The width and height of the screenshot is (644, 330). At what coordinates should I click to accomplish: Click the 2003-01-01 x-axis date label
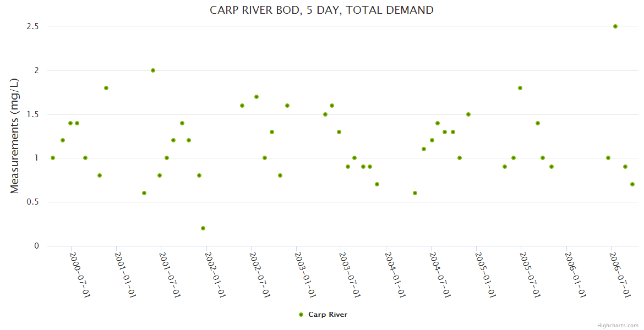click(305, 275)
